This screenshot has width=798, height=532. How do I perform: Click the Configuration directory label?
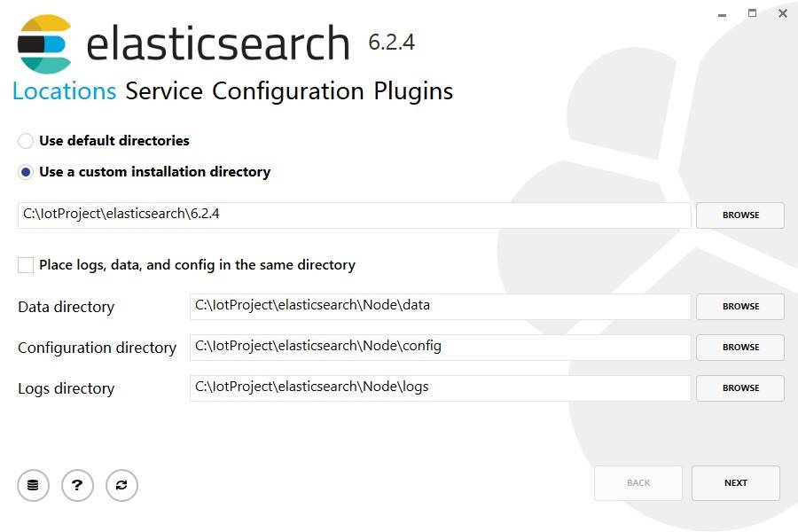tap(98, 348)
